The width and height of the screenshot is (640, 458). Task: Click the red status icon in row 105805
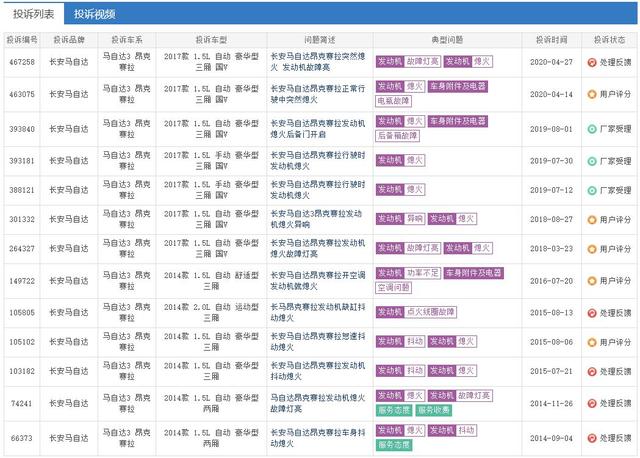click(x=592, y=313)
